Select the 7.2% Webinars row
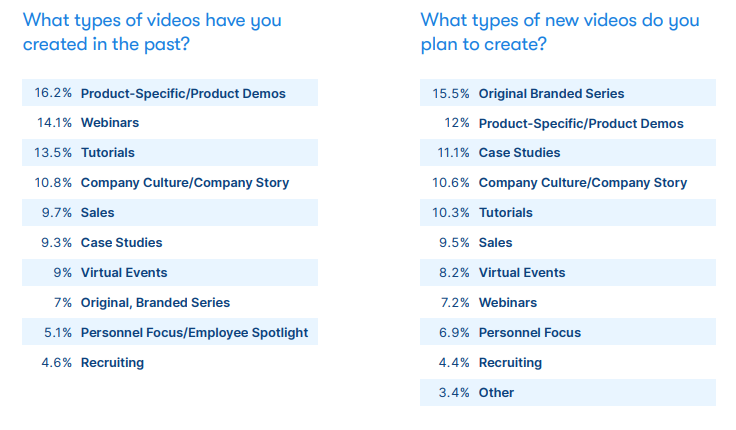 click(568, 303)
